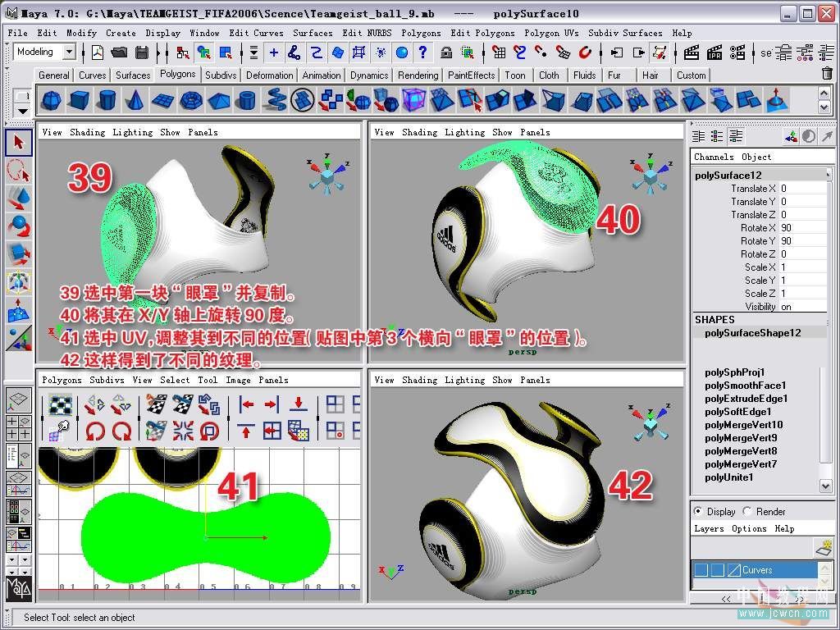Create a polygon cube from the shelf
This screenshot has height=630, width=840.
[x=80, y=100]
